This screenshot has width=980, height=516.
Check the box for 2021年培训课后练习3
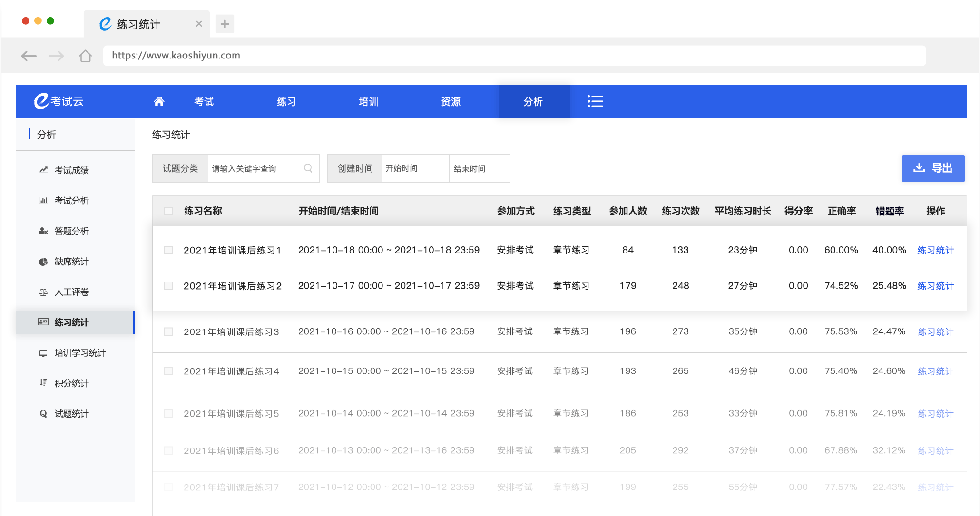[168, 331]
